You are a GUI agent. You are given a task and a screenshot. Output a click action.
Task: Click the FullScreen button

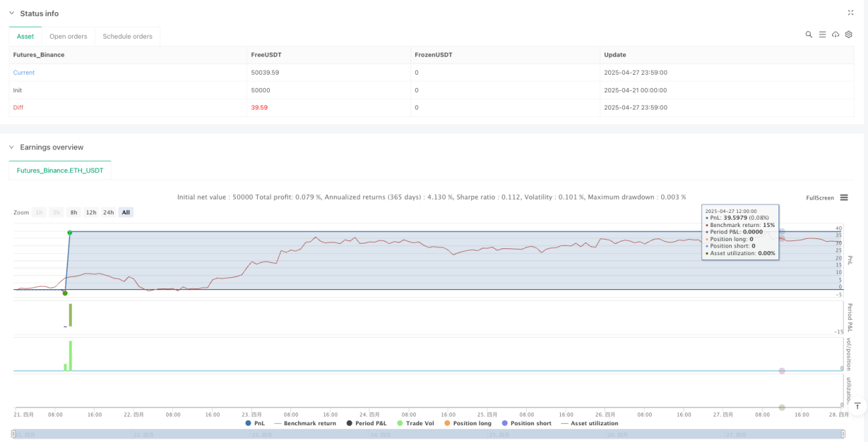(x=820, y=198)
